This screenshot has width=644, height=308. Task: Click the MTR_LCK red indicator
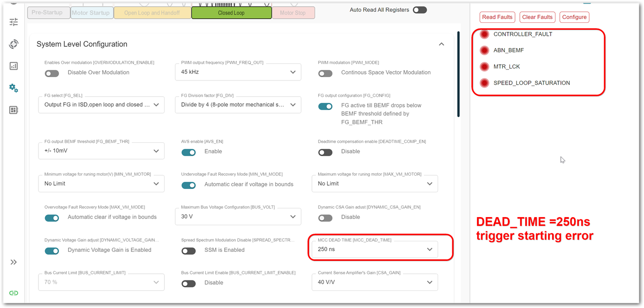click(484, 67)
